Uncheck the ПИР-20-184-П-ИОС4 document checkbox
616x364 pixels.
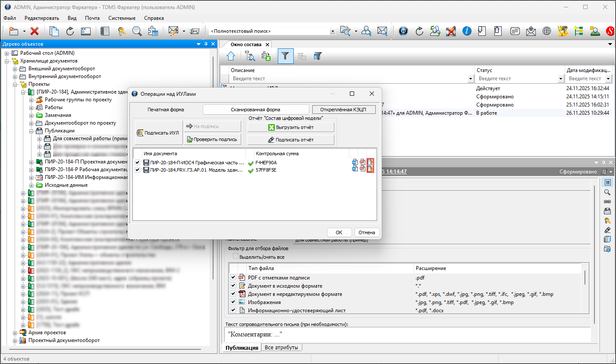click(x=138, y=163)
